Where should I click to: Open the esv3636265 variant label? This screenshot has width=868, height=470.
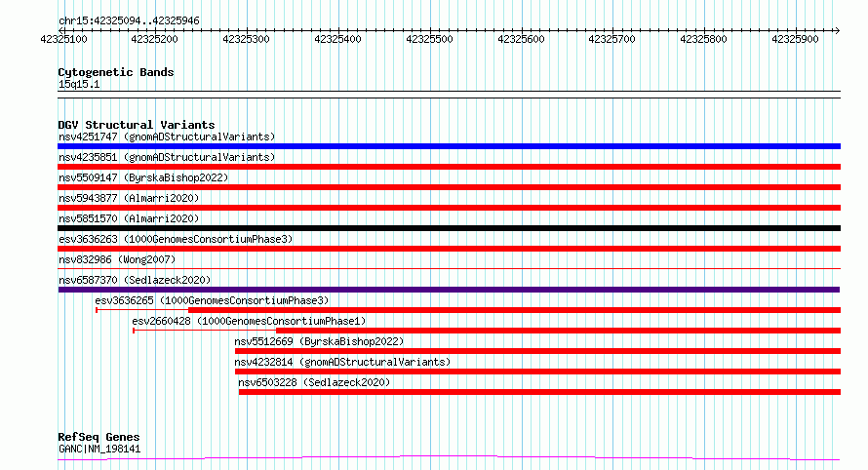tap(212, 300)
